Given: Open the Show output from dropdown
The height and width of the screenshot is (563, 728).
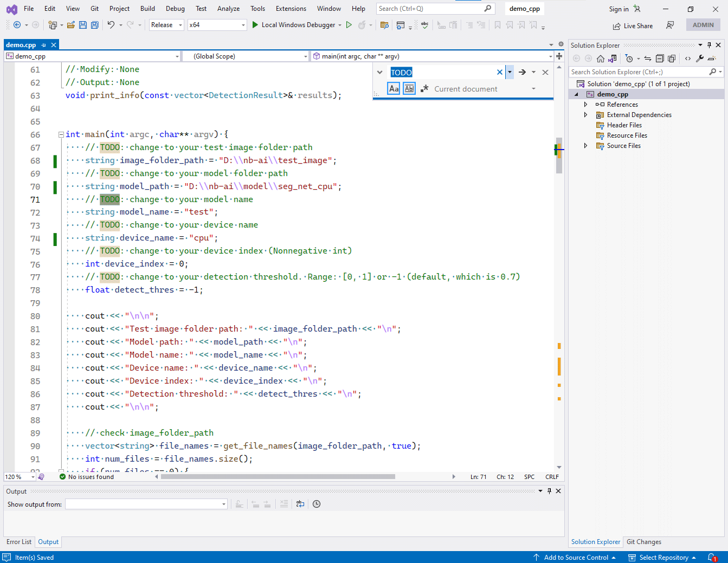Looking at the screenshot, I should 146,504.
